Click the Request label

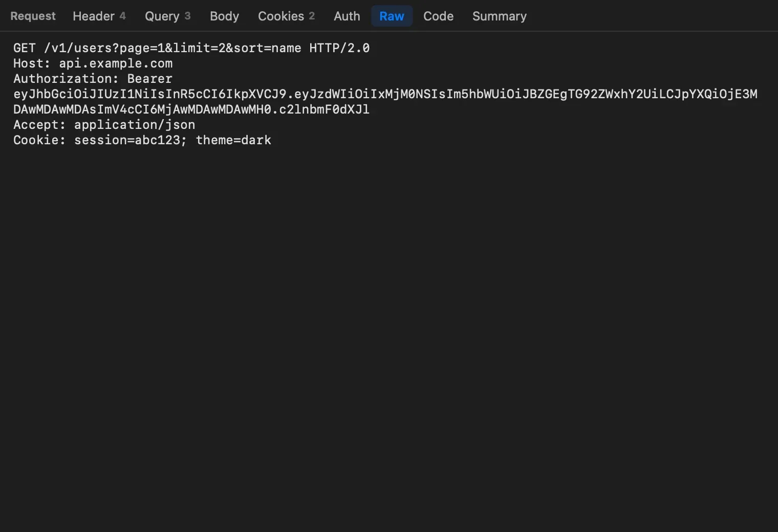33,16
